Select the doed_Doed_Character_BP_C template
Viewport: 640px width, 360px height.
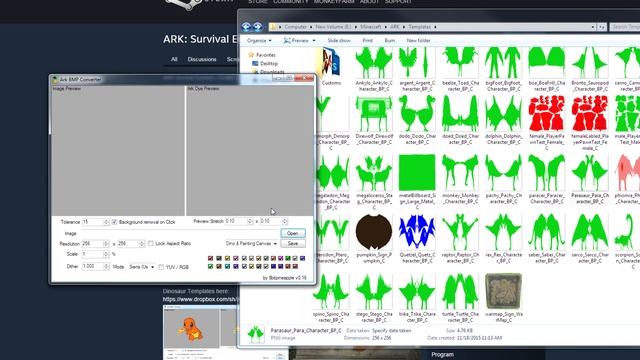coord(460,120)
